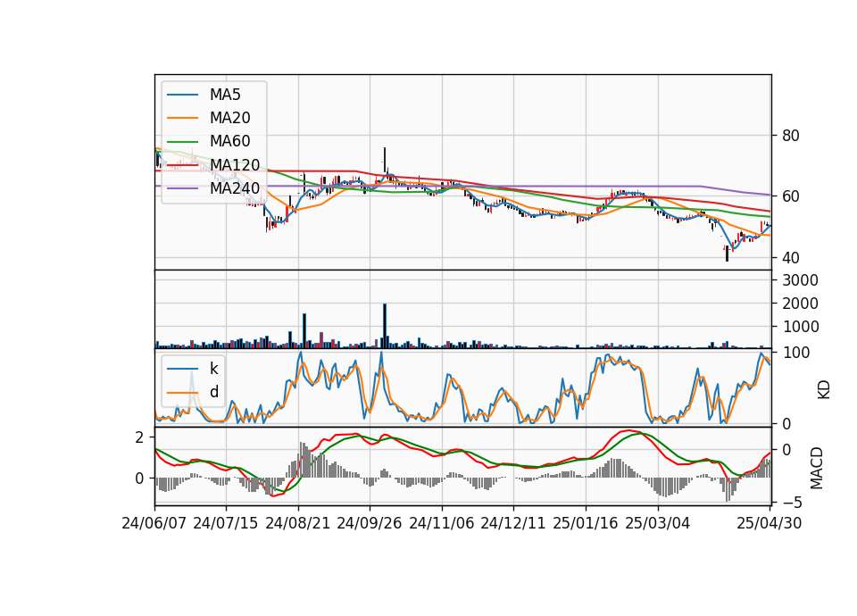Click the blue MA5 legend line

(182, 96)
